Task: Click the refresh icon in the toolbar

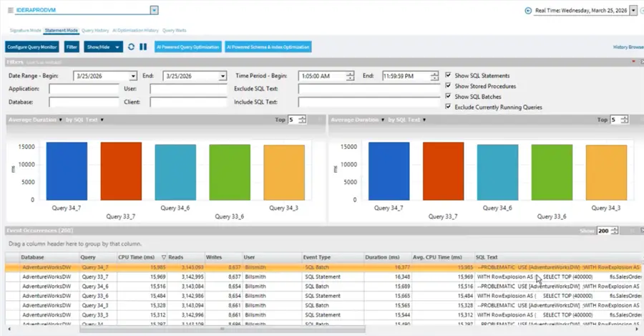Action: tap(131, 47)
